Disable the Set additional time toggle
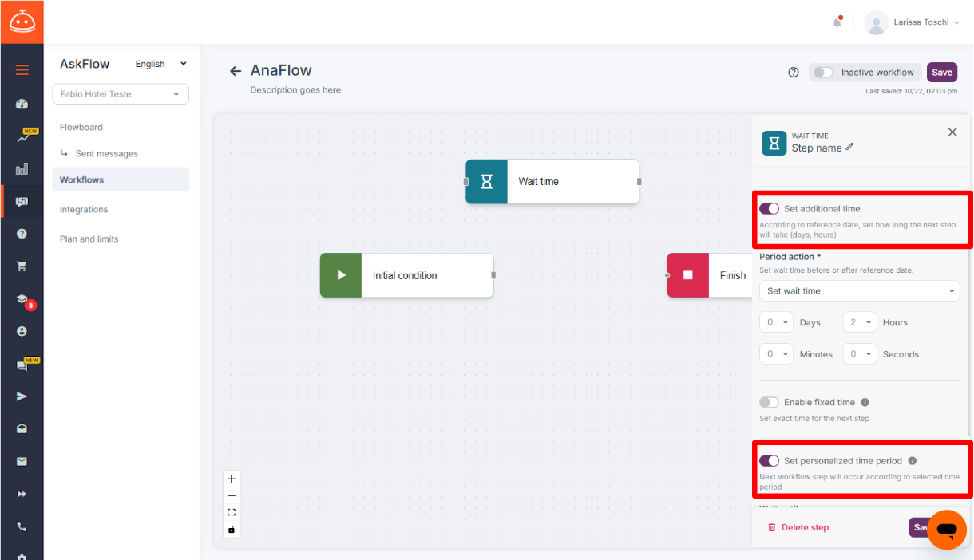The image size is (974, 560). [769, 208]
